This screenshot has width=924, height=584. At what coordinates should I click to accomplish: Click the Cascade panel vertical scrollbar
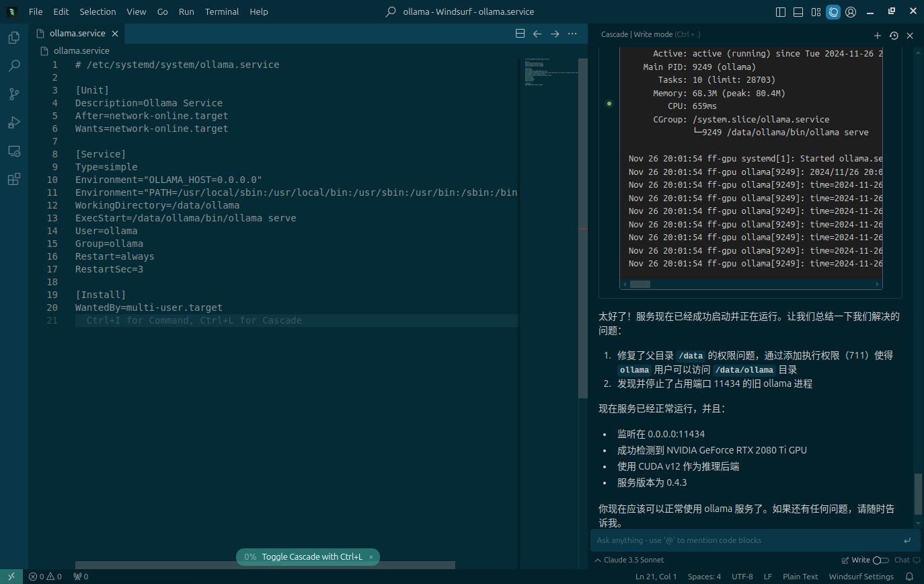click(x=919, y=495)
